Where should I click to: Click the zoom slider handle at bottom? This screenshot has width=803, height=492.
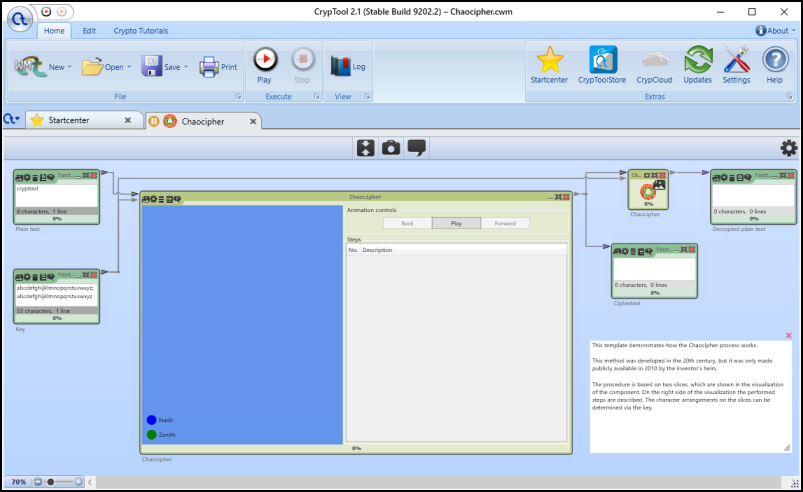(x=50, y=482)
